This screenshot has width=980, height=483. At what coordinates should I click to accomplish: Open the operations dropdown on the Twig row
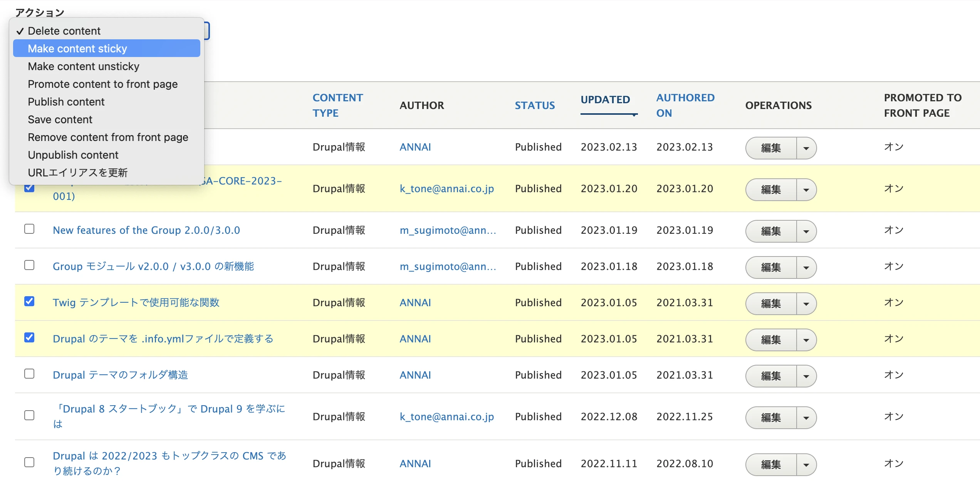point(807,304)
